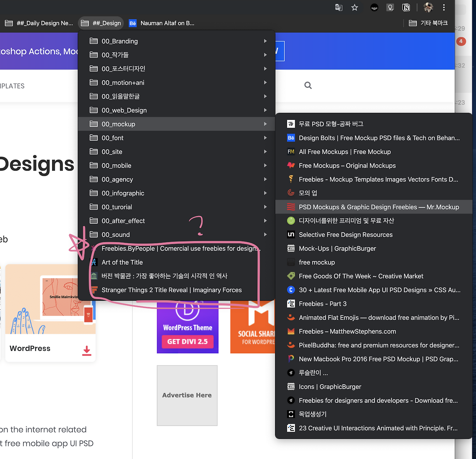Click the lightbulb extension icon
Image resolution: width=476 pixels, height=459 pixels.
point(390,8)
